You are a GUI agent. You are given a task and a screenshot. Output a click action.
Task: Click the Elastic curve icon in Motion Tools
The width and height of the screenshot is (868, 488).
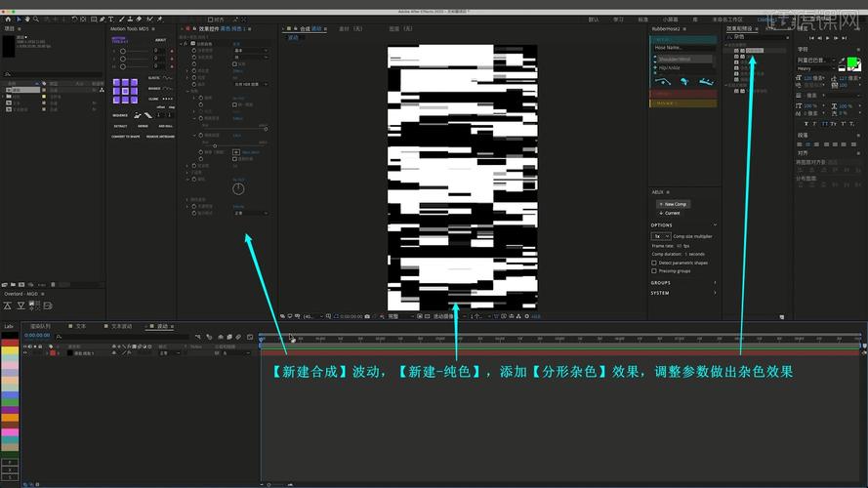pos(167,78)
